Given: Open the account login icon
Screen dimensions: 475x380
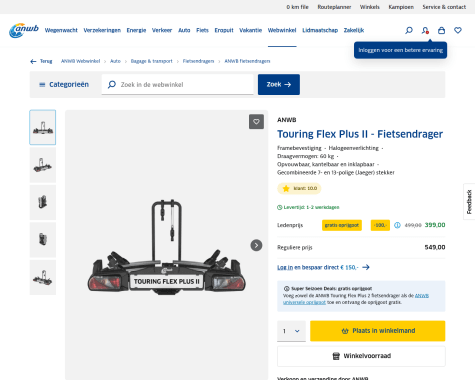Looking at the screenshot, I should tap(425, 30).
